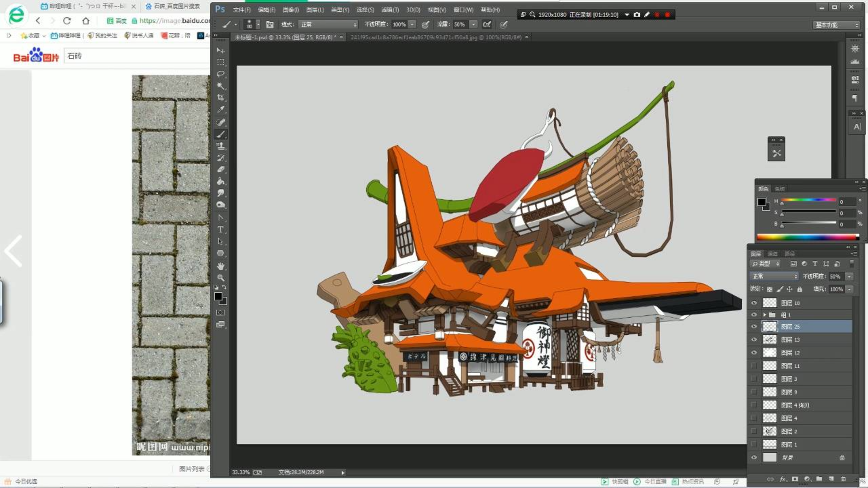The width and height of the screenshot is (868, 488).
Task: Open the brush mode 正常 dropdown
Action: pos(329,24)
